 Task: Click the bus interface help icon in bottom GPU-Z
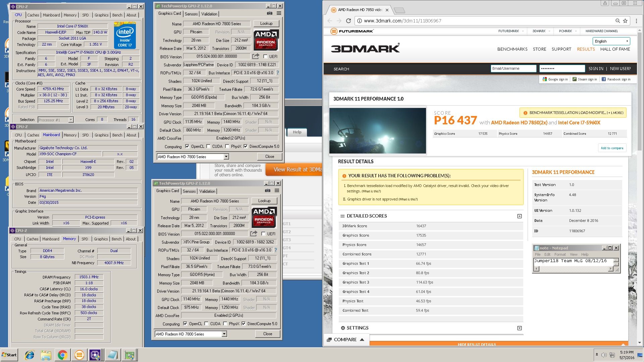coord(276,250)
